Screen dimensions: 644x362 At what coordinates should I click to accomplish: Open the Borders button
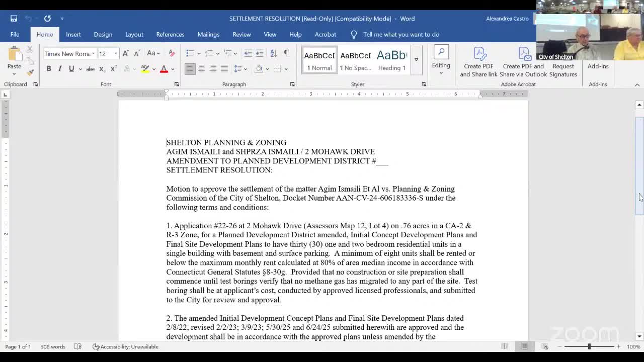click(277, 69)
